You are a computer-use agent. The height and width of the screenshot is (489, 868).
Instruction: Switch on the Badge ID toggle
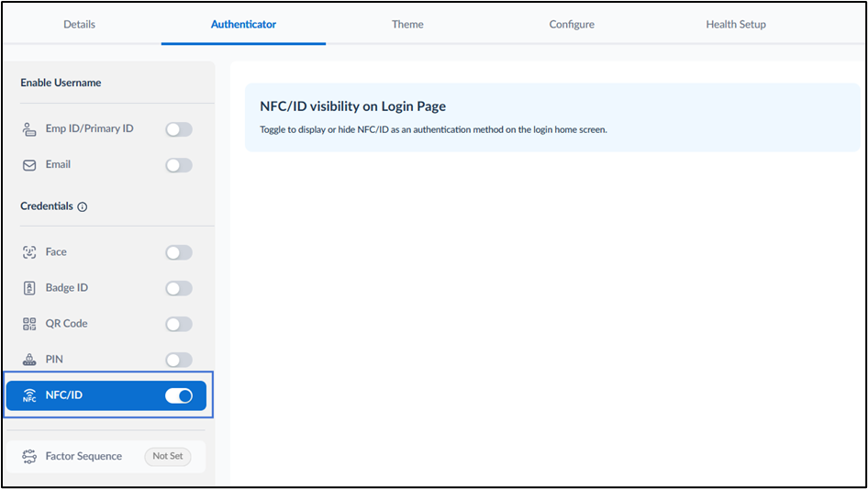tap(179, 288)
